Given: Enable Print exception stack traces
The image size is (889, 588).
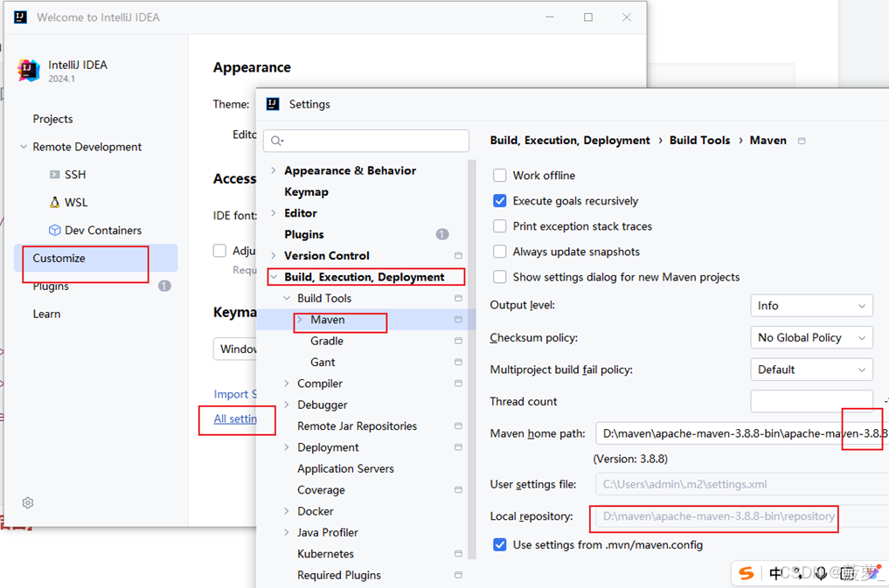Looking at the screenshot, I should point(499,226).
